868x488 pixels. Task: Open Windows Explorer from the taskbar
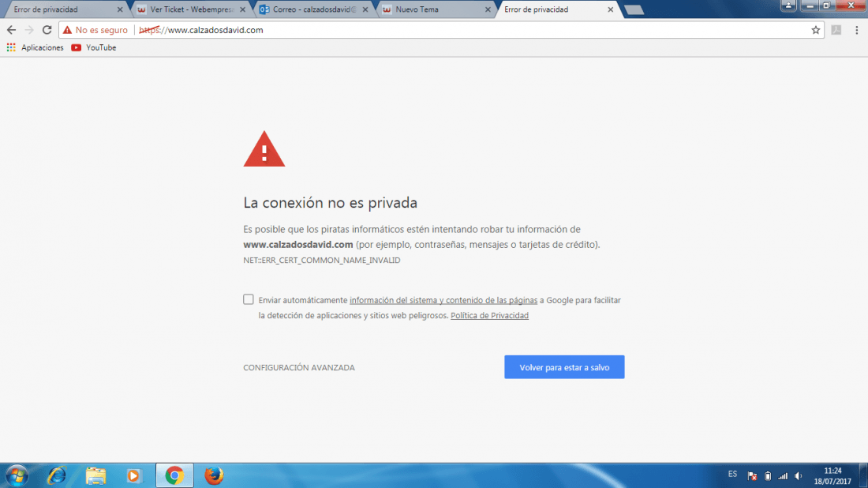pyautogui.click(x=95, y=476)
